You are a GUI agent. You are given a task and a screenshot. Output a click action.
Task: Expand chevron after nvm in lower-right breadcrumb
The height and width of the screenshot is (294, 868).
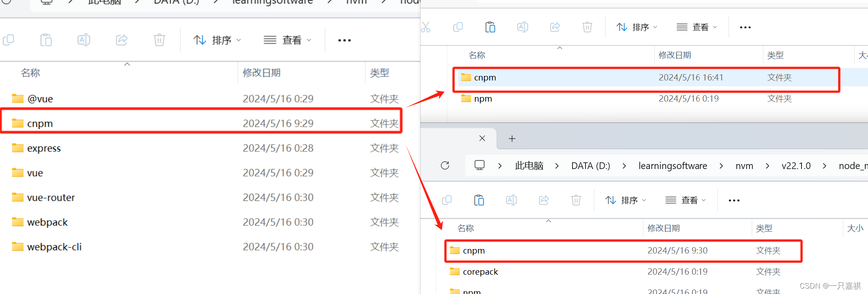767,166
